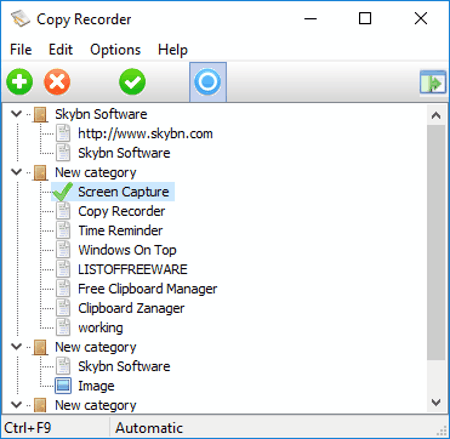Toggle the blue circle record button

click(208, 82)
